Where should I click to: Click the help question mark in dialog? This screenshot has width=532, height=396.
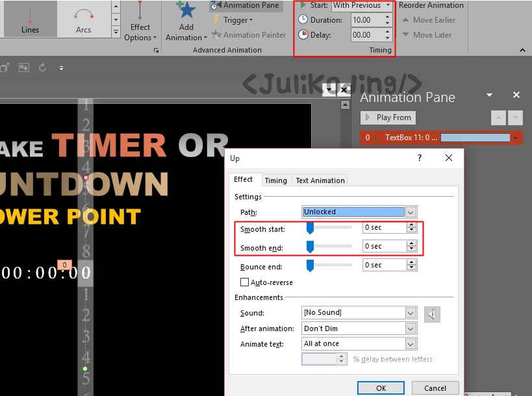(420, 158)
